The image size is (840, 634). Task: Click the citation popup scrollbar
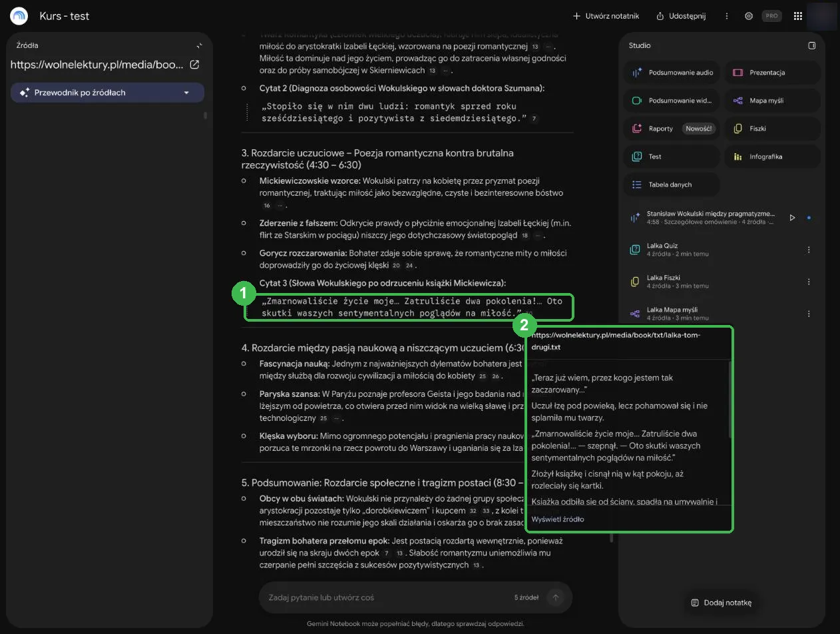(730, 400)
